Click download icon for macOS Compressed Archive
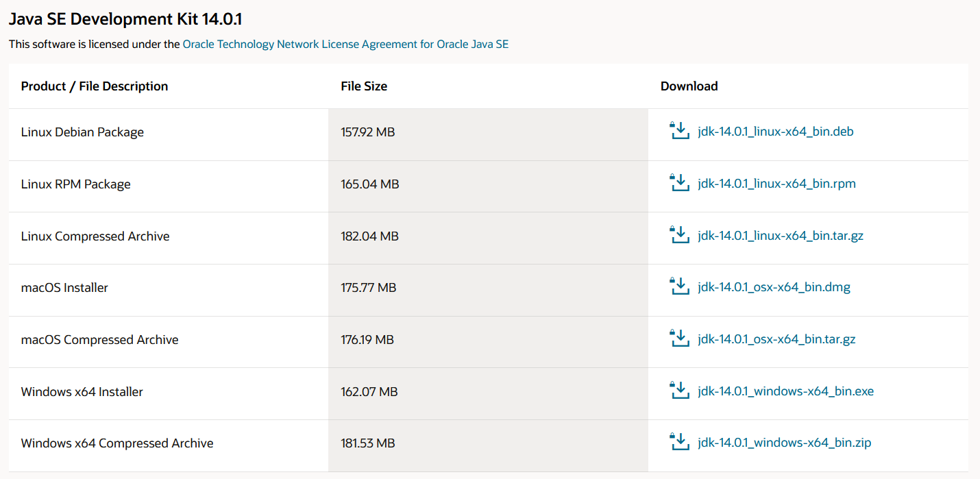The image size is (980, 479). (x=678, y=338)
